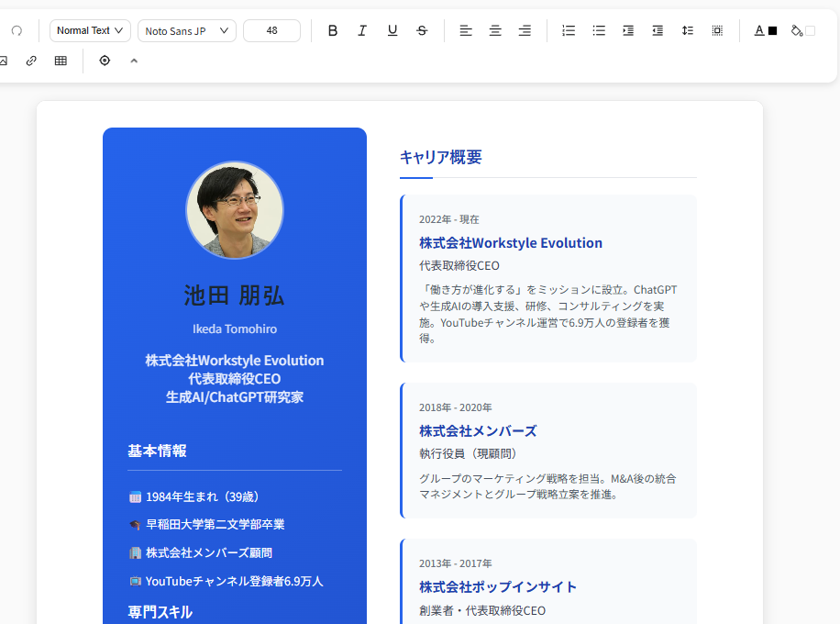The height and width of the screenshot is (624, 840).
Task: Click the Workstyle Evolution description paragraph
Action: pos(548,314)
